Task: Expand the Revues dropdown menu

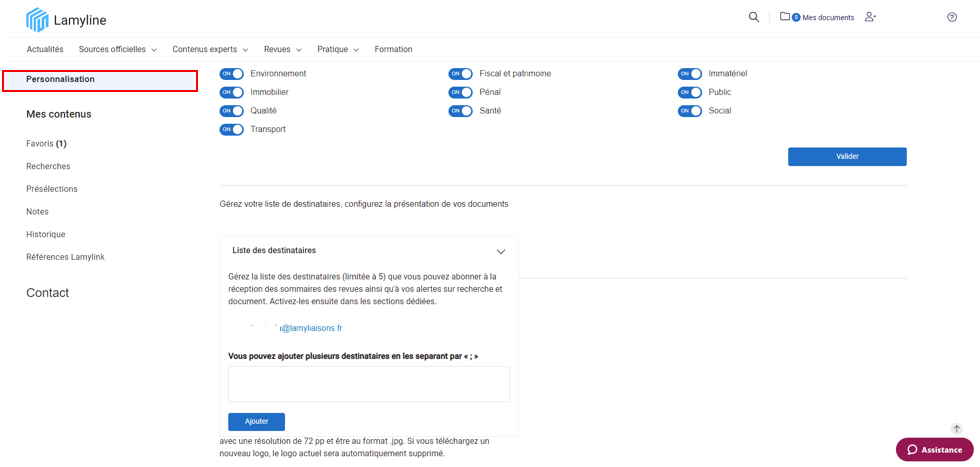Action: (x=282, y=49)
